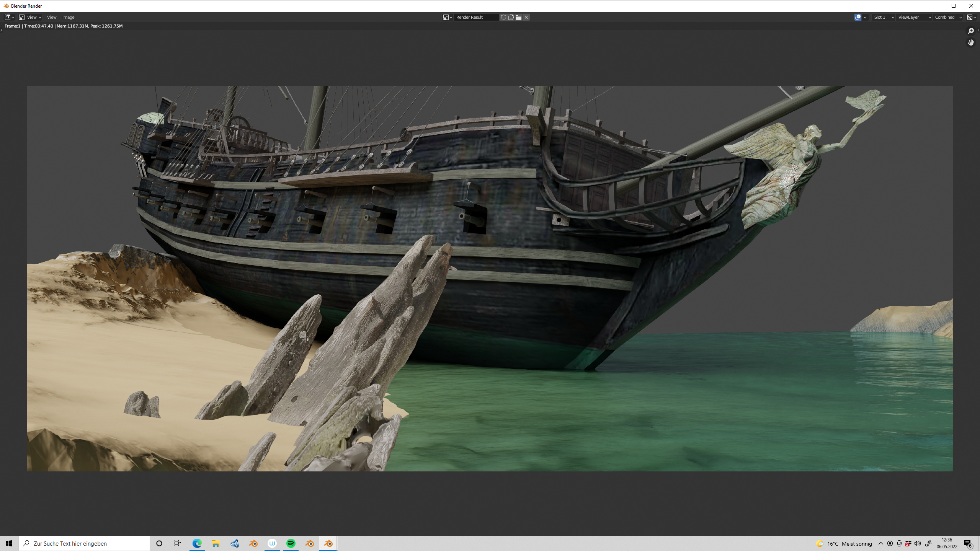
Task: Open the Slot 1 dropdown
Action: click(x=884, y=17)
